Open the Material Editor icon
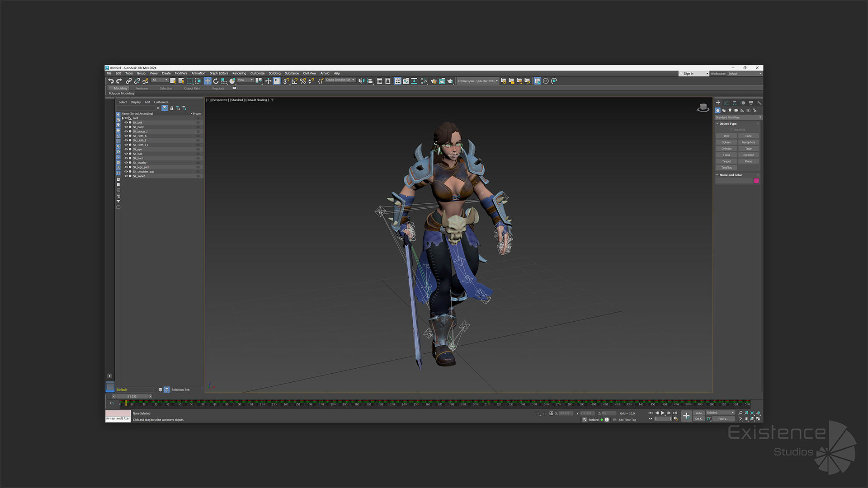This screenshot has width=868, height=488. coord(424,81)
